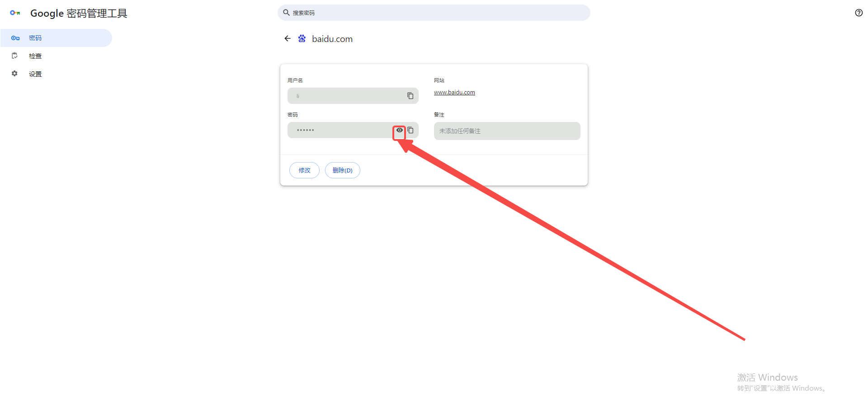Screen dimensions: 868x415
Task: Click the 删除(D) button
Action: click(343, 170)
